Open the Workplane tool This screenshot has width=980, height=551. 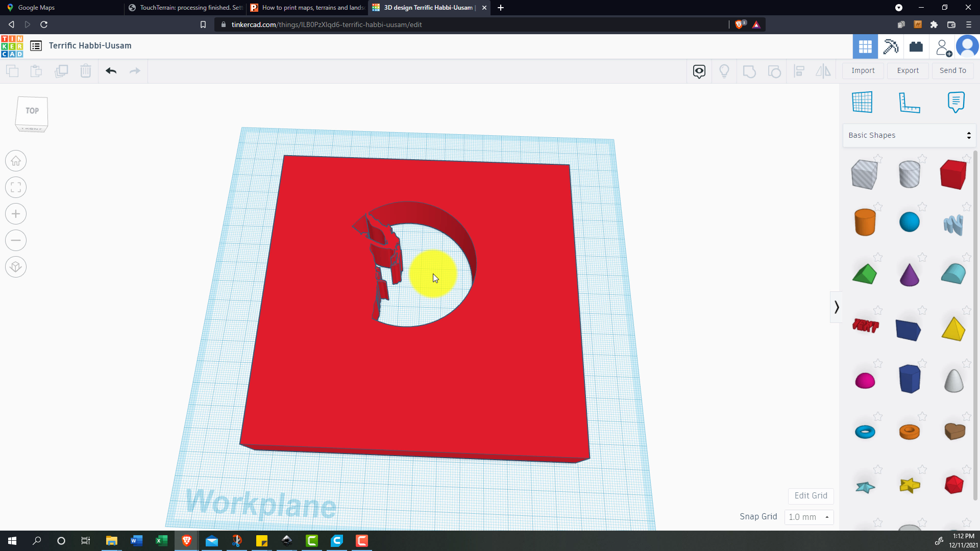tap(862, 102)
